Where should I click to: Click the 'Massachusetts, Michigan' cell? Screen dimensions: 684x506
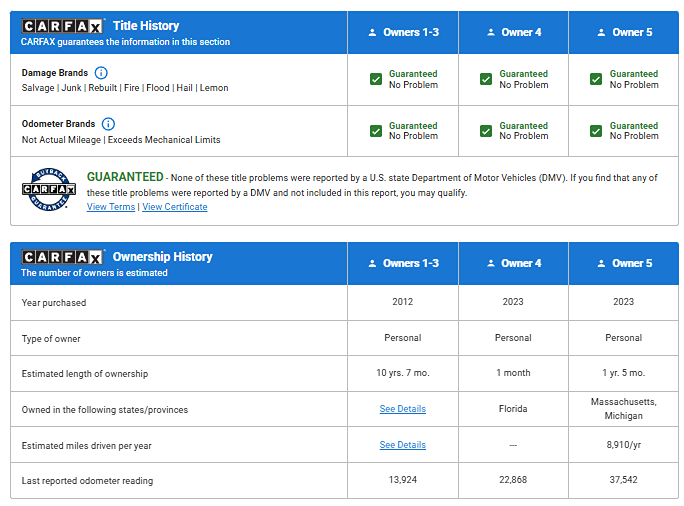pyautogui.click(x=623, y=409)
